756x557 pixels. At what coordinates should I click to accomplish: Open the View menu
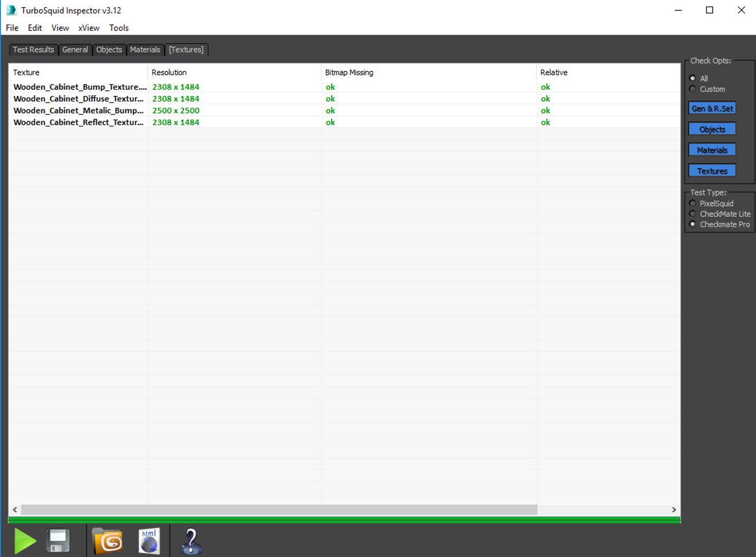tap(60, 28)
